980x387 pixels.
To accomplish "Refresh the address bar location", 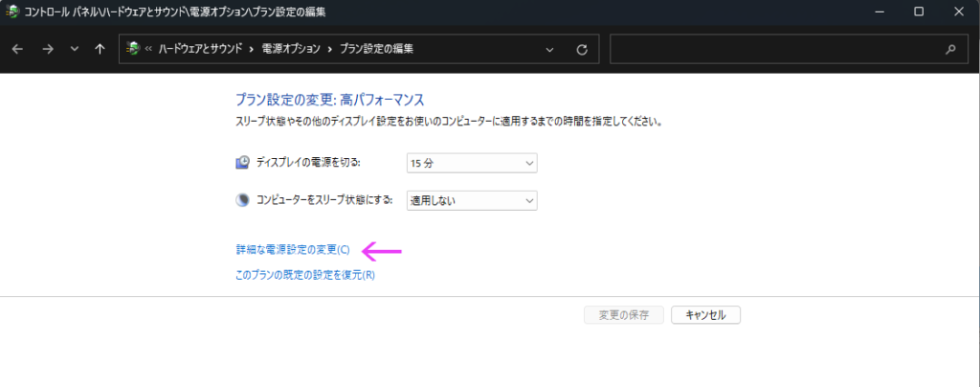I will point(582,50).
